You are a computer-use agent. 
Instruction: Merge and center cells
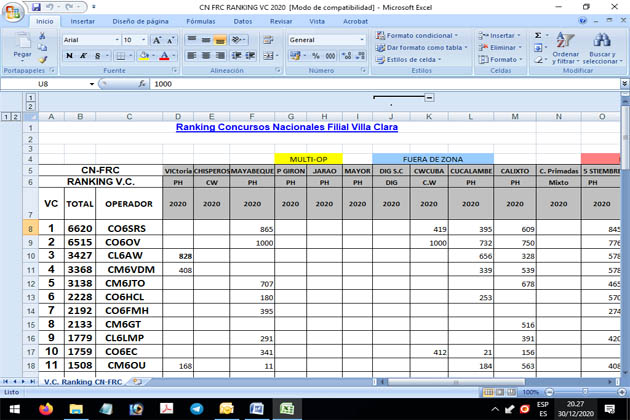pyautogui.click(x=268, y=55)
